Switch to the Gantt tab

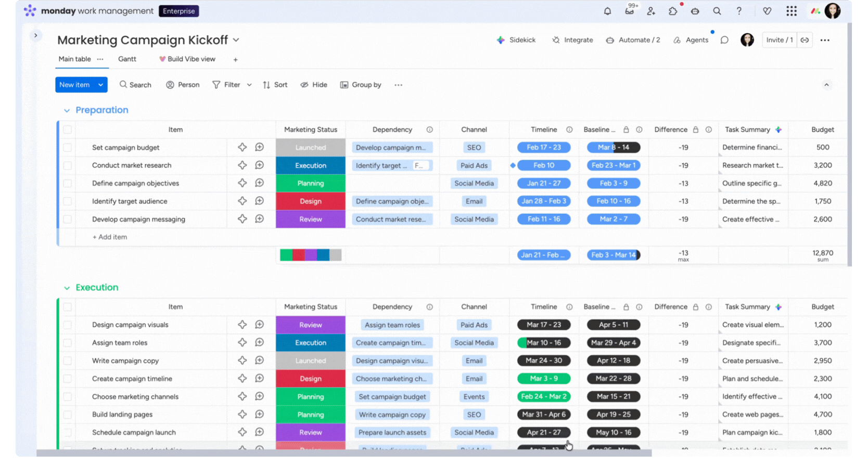[x=127, y=59]
